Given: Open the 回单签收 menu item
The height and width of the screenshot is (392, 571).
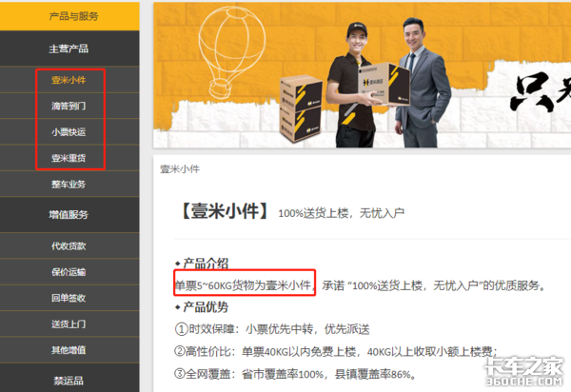Looking at the screenshot, I should tap(69, 298).
